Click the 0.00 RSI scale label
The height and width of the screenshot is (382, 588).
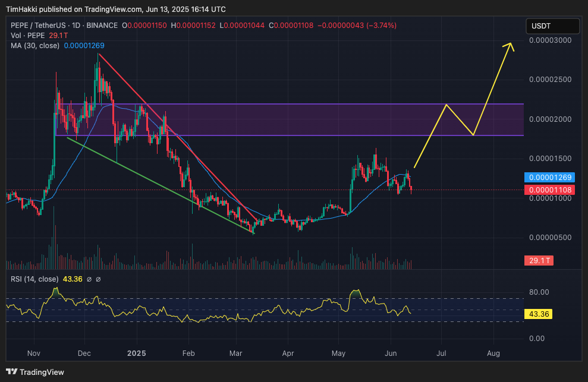click(537, 339)
